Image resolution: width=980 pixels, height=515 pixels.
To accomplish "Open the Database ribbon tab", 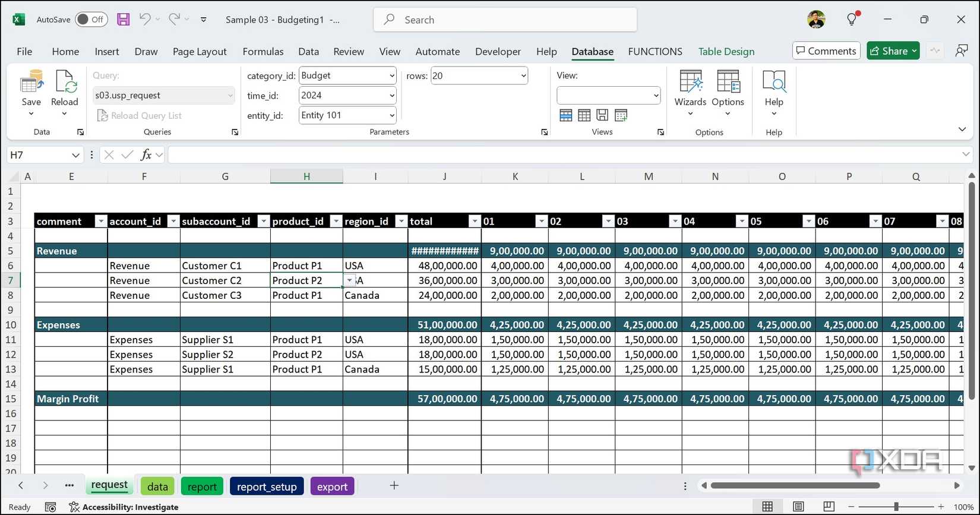I will tap(592, 52).
